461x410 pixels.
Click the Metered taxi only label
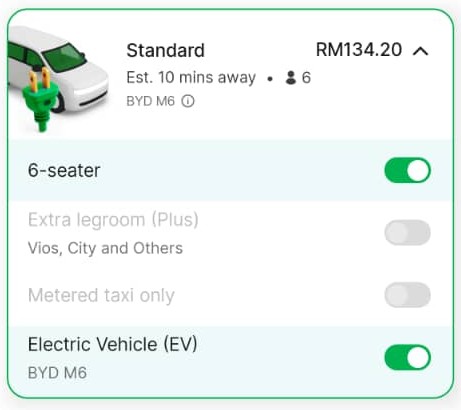(101, 295)
